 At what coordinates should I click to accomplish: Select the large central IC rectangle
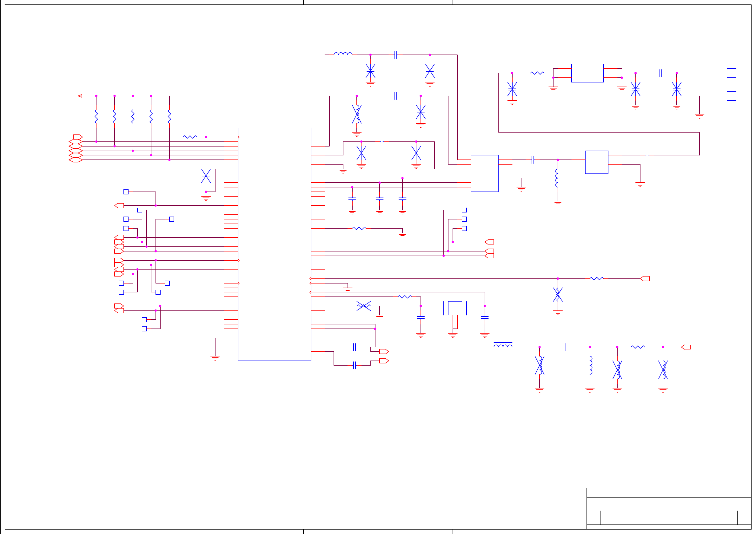click(274, 244)
